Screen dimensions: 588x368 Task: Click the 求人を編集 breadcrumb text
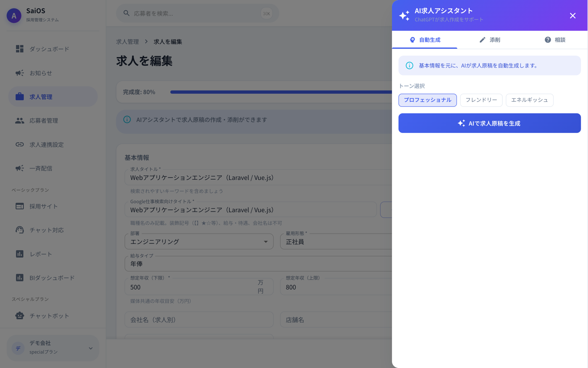[168, 42]
